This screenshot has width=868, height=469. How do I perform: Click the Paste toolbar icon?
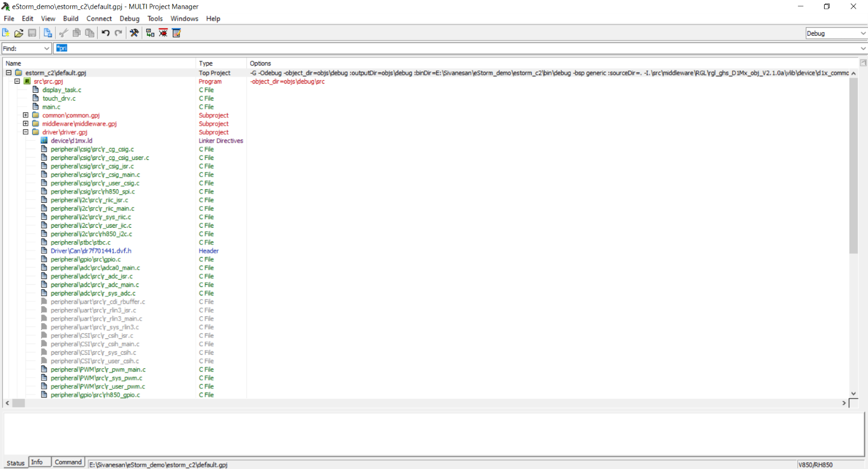(x=90, y=33)
